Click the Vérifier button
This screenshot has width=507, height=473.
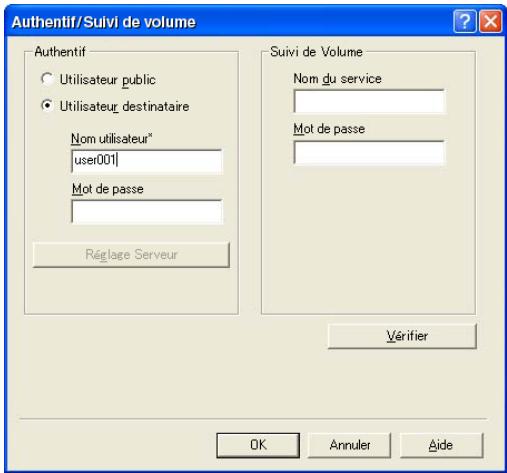point(402,336)
